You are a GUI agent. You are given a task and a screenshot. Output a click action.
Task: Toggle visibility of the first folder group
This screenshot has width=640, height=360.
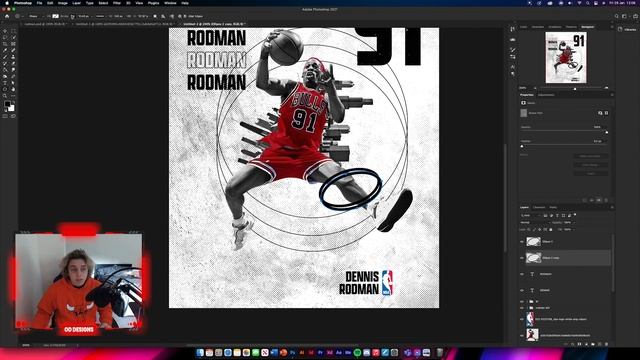[x=522, y=302]
